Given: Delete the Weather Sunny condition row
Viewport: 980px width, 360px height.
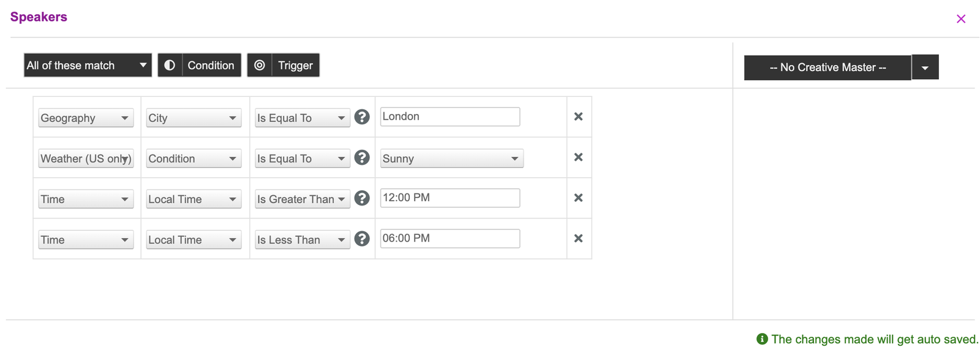Looking at the screenshot, I should coord(578,157).
